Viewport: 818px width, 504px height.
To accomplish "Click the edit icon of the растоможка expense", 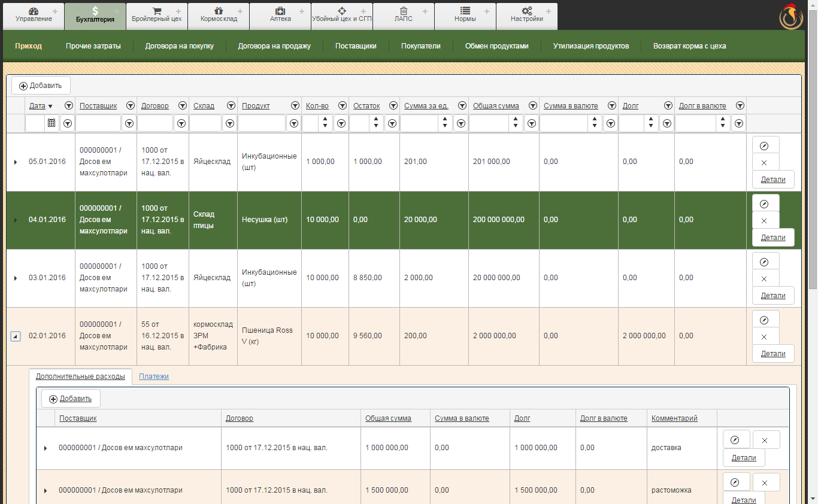I will [x=737, y=482].
